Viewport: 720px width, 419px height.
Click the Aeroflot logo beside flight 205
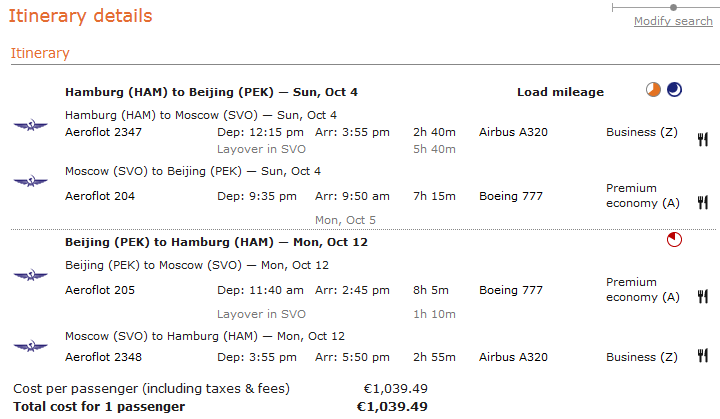(x=31, y=274)
